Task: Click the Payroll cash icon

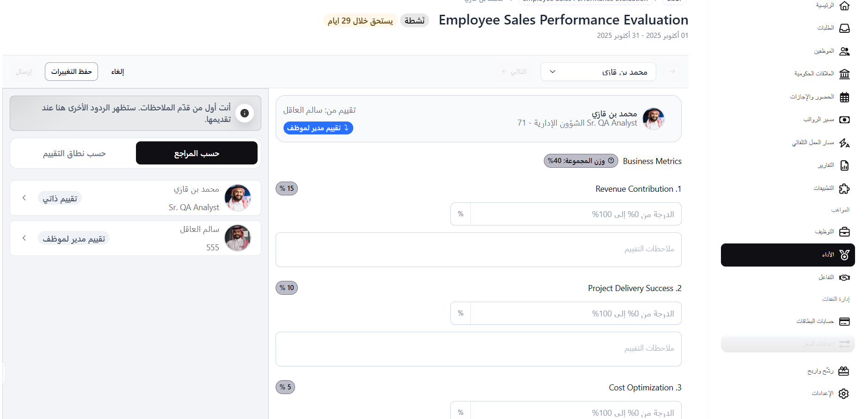Action: point(844,120)
